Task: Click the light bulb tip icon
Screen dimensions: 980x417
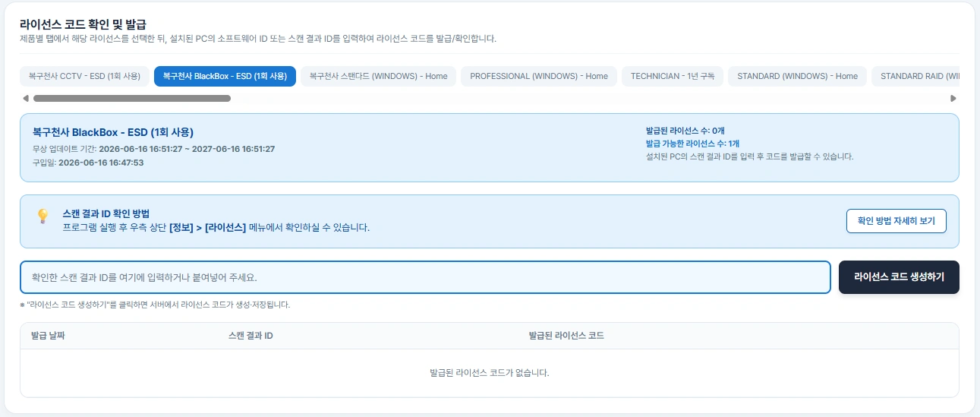Action: (43, 216)
